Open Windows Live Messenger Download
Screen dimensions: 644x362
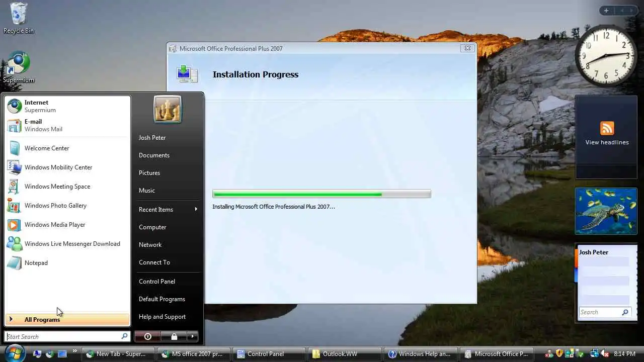coord(67,244)
